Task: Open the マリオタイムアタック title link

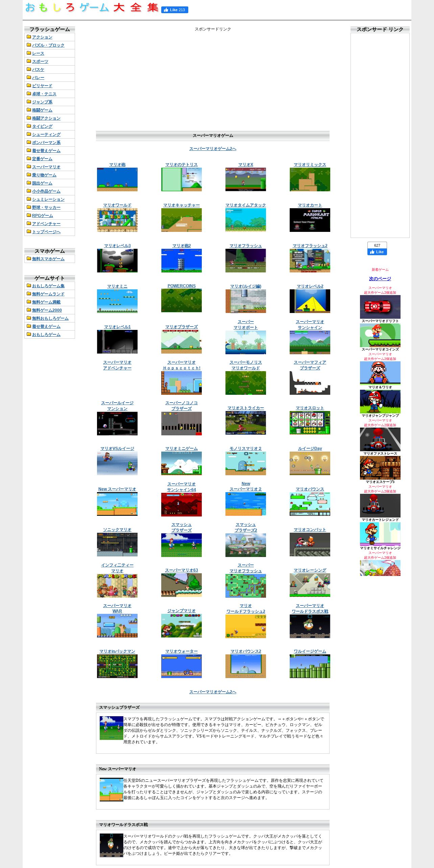Action: click(x=246, y=205)
